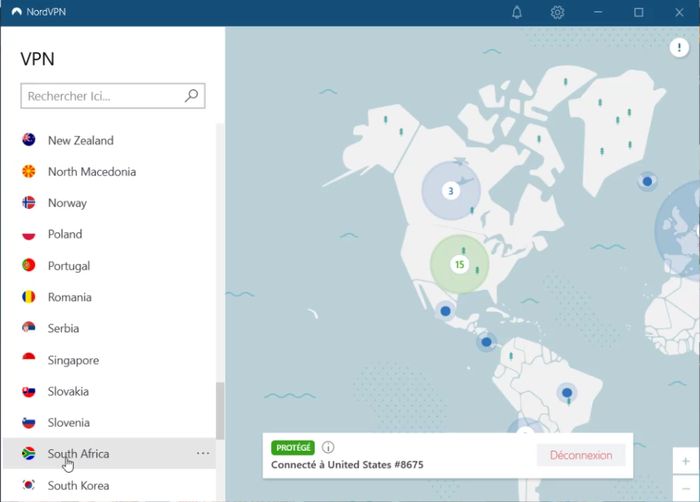
Task: Maximize the NordVPN window
Action: 638,12
